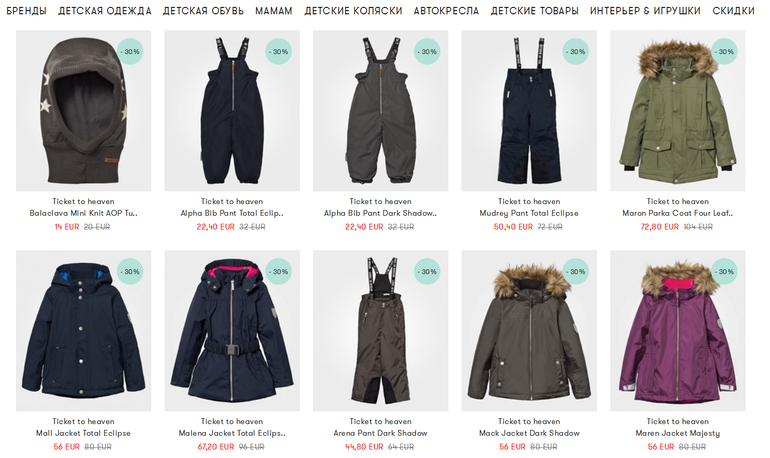Open the navy Alpha Bib Pant photo
Screen dimensions: 770x458
click(232, 110)
